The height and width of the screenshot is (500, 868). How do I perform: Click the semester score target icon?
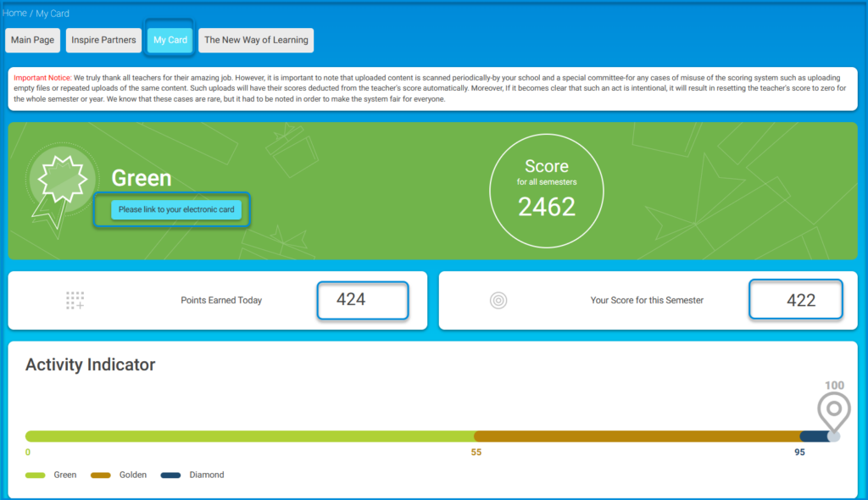tap(498, 300)
